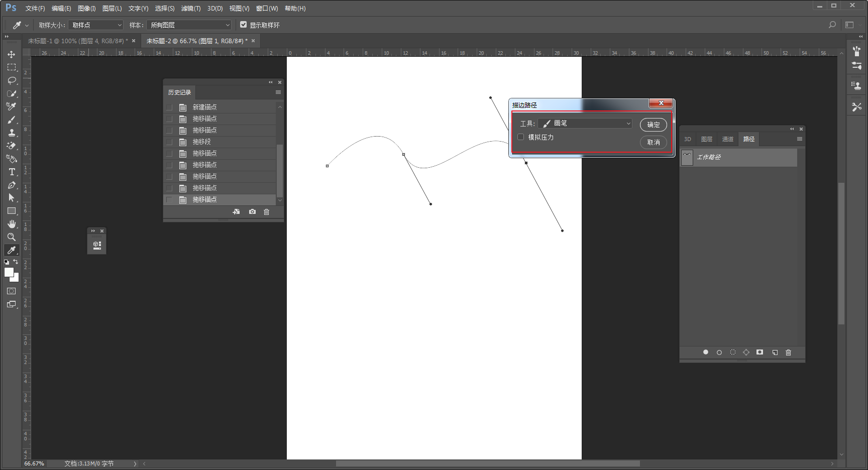This screenshot has height=470, width=868.
Task: Open the 路径 panel flyout menu
Action: pyautogui.click(x=800, y=139)
